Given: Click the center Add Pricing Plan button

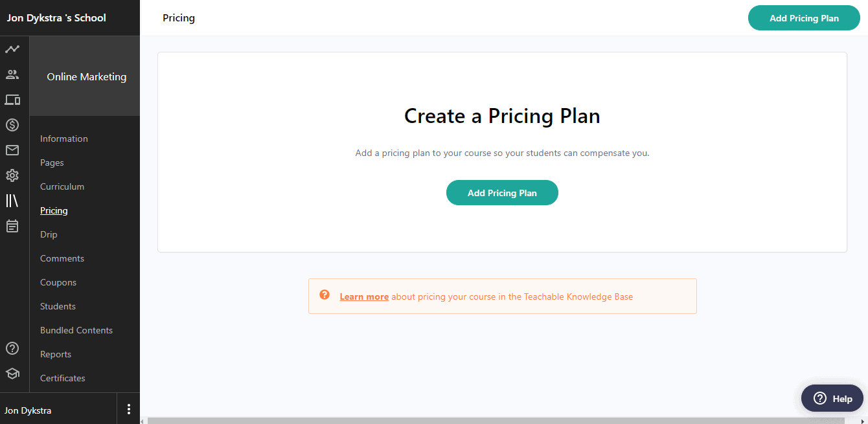Looking at the screenshot, I should click(x=502, y=193).
